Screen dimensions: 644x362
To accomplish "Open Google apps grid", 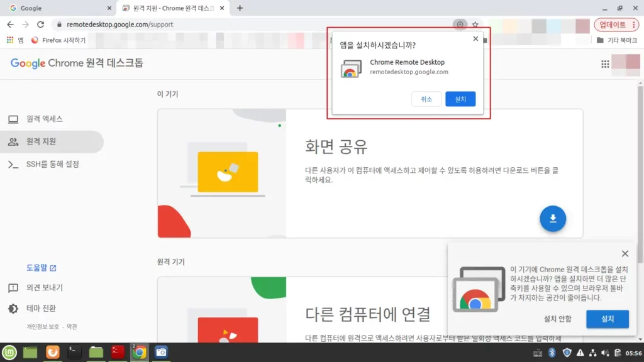I will tap(605, 64).
